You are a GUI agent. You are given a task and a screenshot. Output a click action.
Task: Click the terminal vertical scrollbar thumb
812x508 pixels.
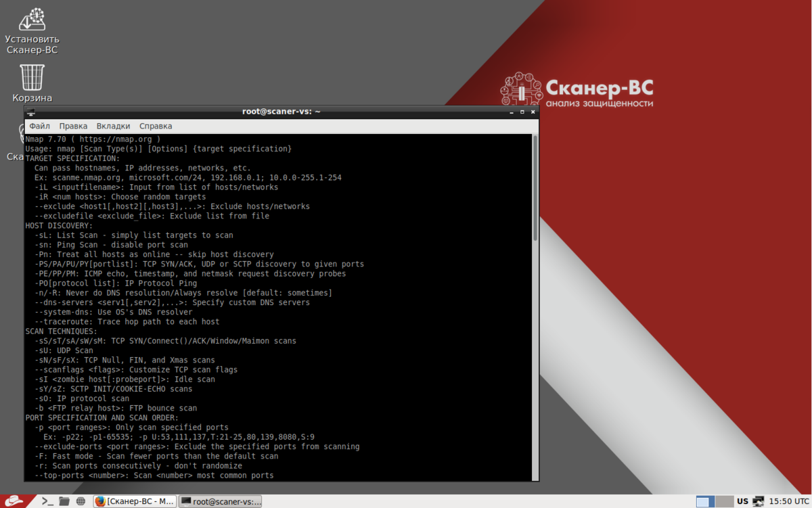pyautogui.click(x=535, y=188)
